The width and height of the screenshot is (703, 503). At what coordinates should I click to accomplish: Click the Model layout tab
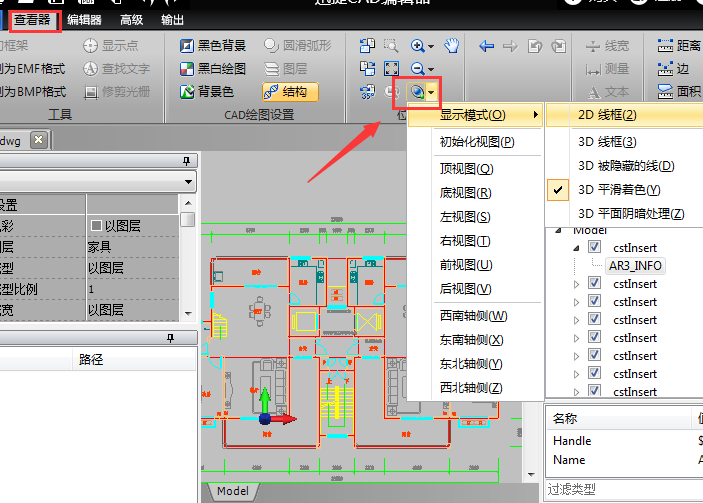point(232,491)
